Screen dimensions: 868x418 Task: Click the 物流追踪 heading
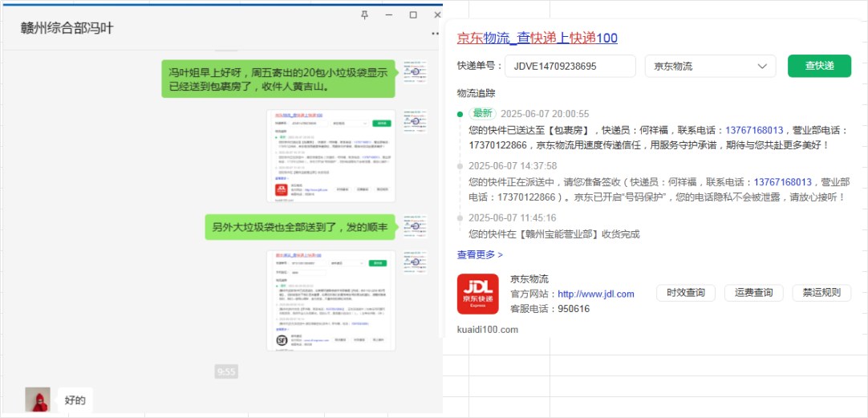pos(476,93)
